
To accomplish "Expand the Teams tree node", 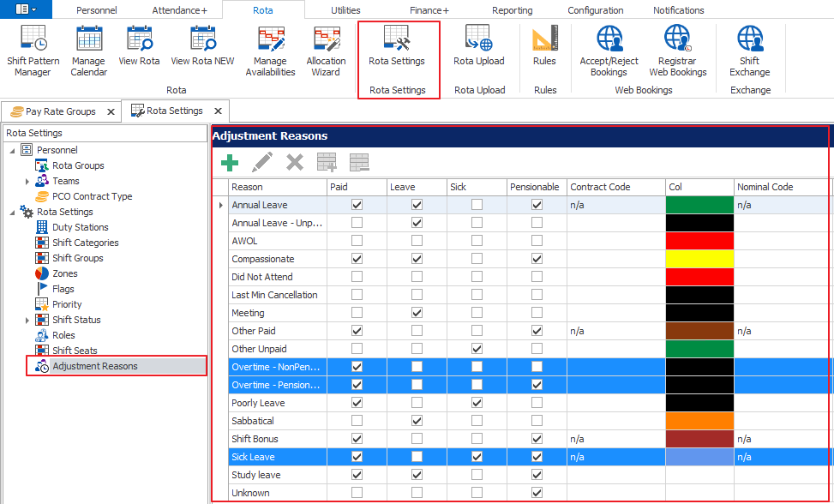I will [x=27, y=182].
